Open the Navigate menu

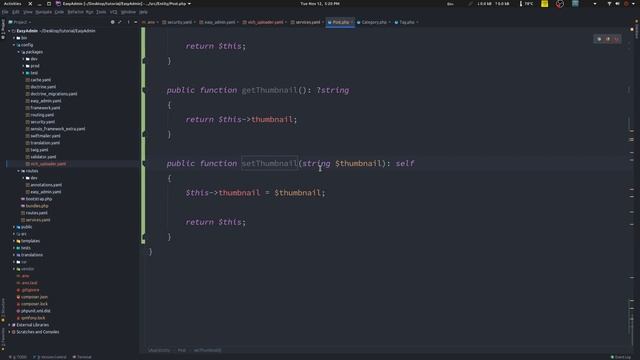(44, 12)
